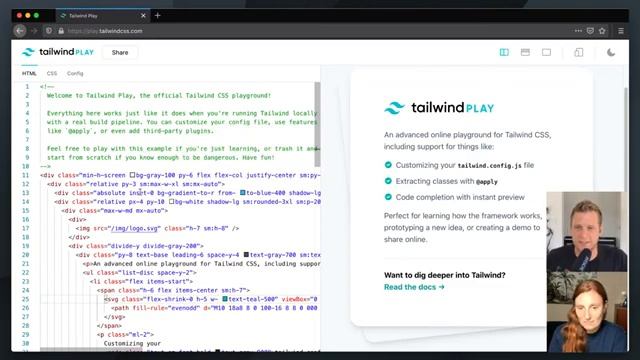Click the bottom webcam video thumbnail
Image resolution: width=640 pixels, height=360 pixels.
(587, 311)
